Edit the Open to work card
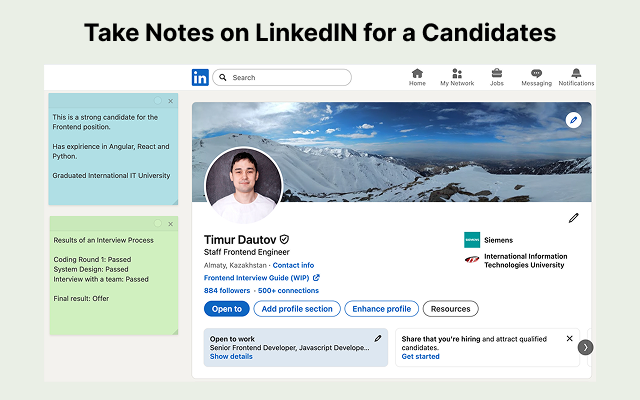 coord(378,338)
